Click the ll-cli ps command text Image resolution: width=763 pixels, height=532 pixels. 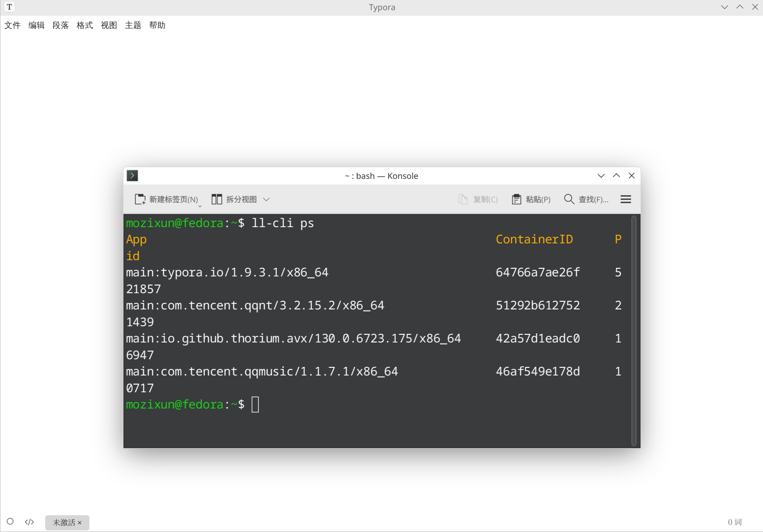pos(283,224)
